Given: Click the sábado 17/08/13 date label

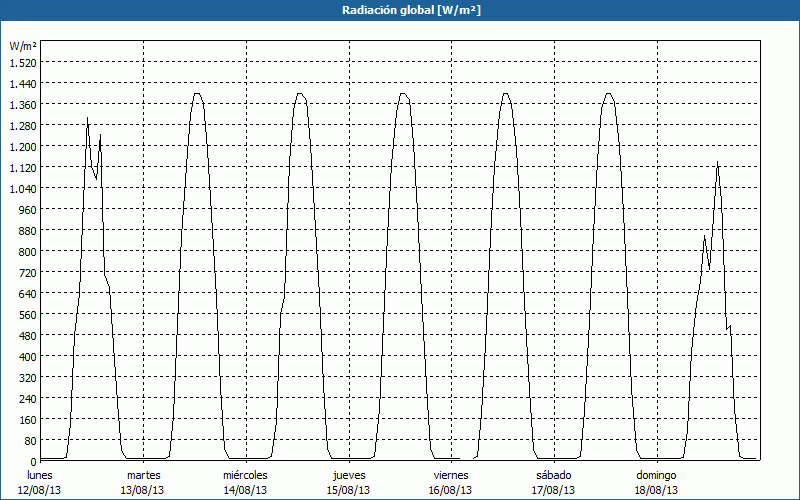Looking at the screenshot, I should (x=554, y=482).
